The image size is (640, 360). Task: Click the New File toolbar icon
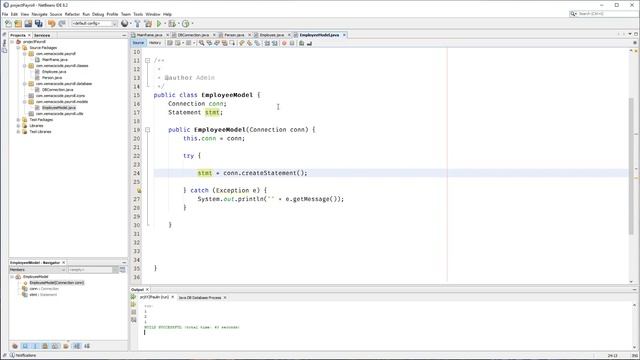pyautogui.click(x=8, y=24)
